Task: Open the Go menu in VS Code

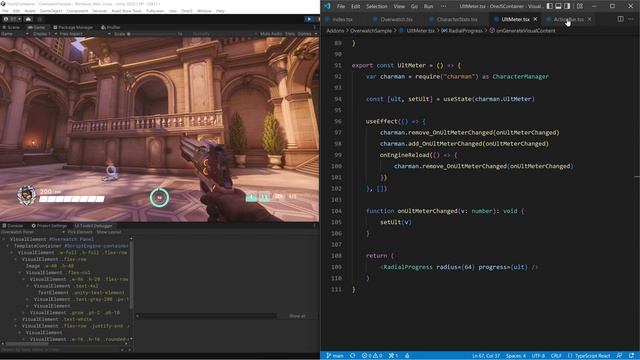Action: [x=414, y=6]
